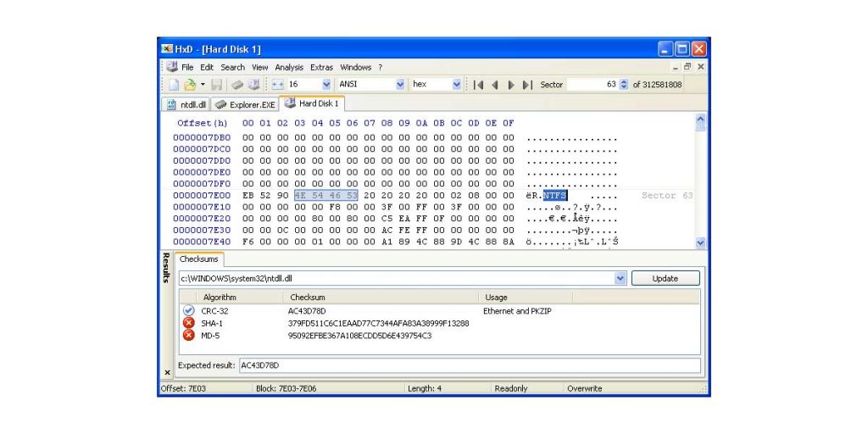Viewport: 868px width, 434px height.
Task: Click the Offset(h) column header
Action: pos(203,123)
